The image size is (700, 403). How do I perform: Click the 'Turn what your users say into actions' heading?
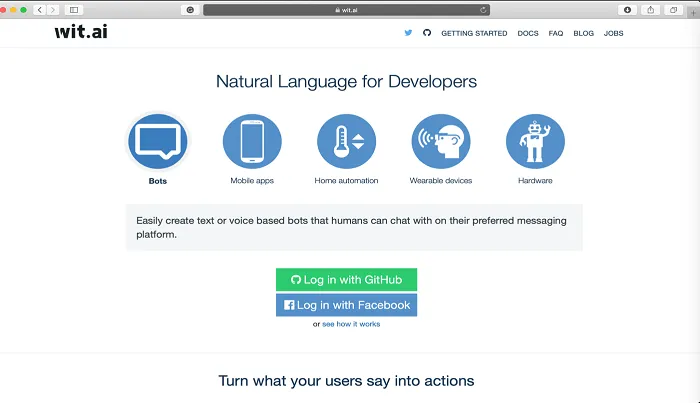pos(346,381)
